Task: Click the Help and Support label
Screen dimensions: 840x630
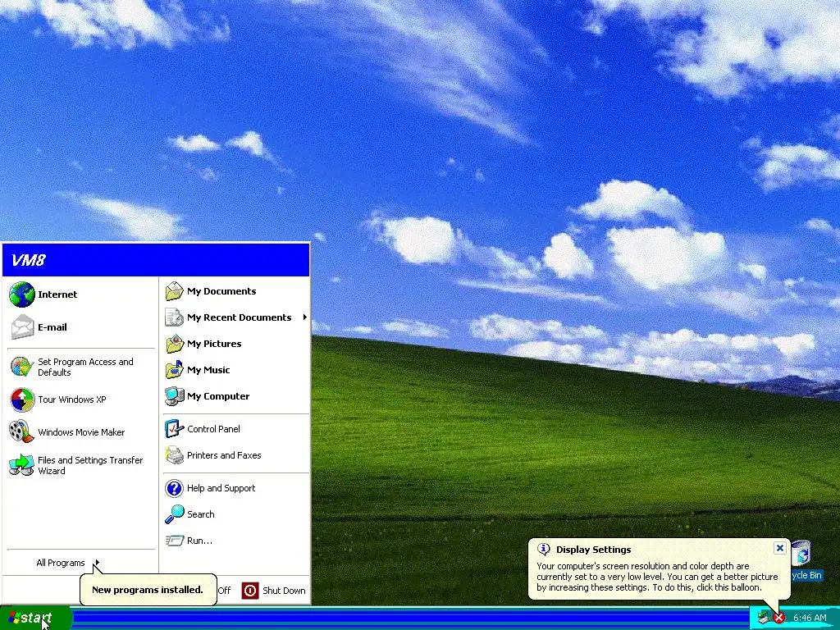Action: pyautogui.click(x=221, y=488)
